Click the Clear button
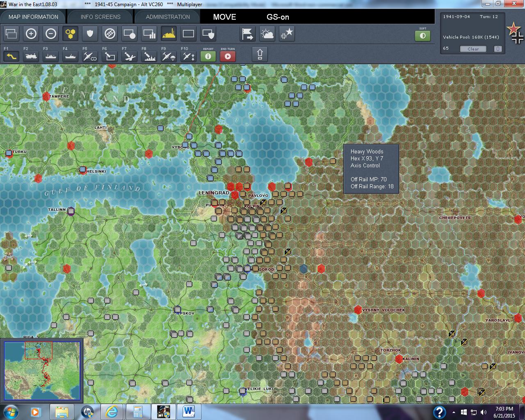The height and width of the screenshot is (420, 525). pyautogui.click(x=473, y=49)
